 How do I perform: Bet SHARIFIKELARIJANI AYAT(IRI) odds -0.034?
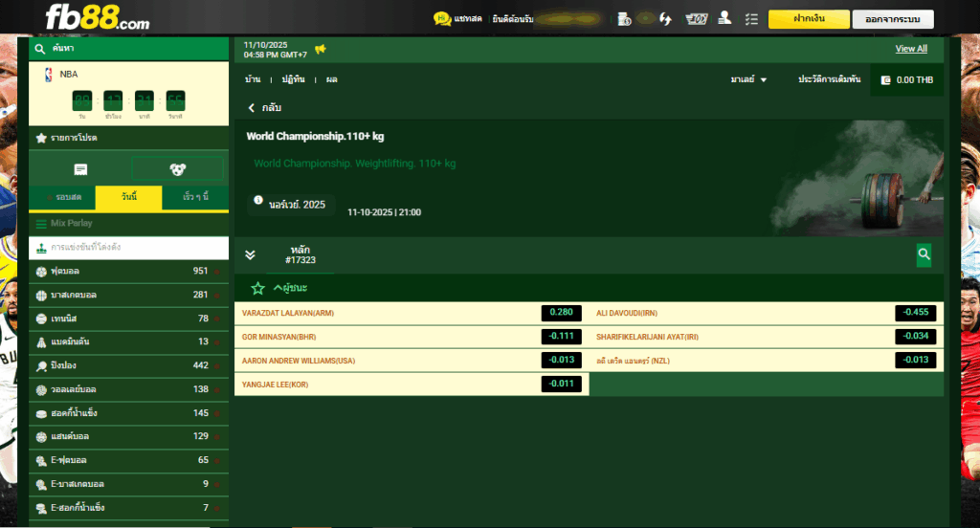[916, 337]
